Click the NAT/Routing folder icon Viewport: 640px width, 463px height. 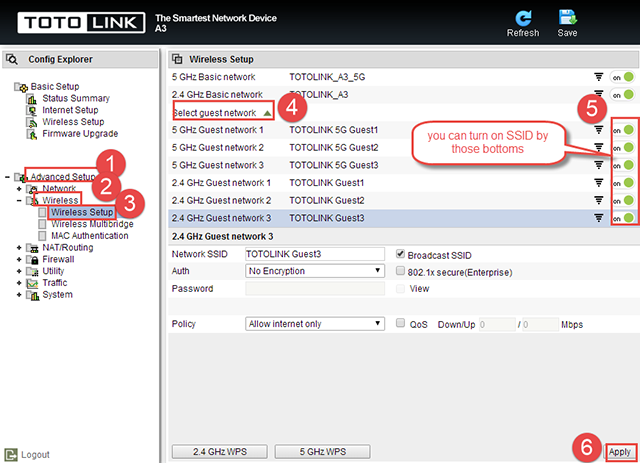tap(32, 248)
